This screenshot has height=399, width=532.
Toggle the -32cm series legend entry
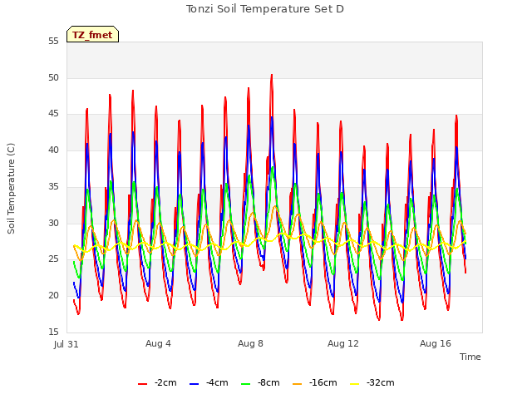point(372,383)
